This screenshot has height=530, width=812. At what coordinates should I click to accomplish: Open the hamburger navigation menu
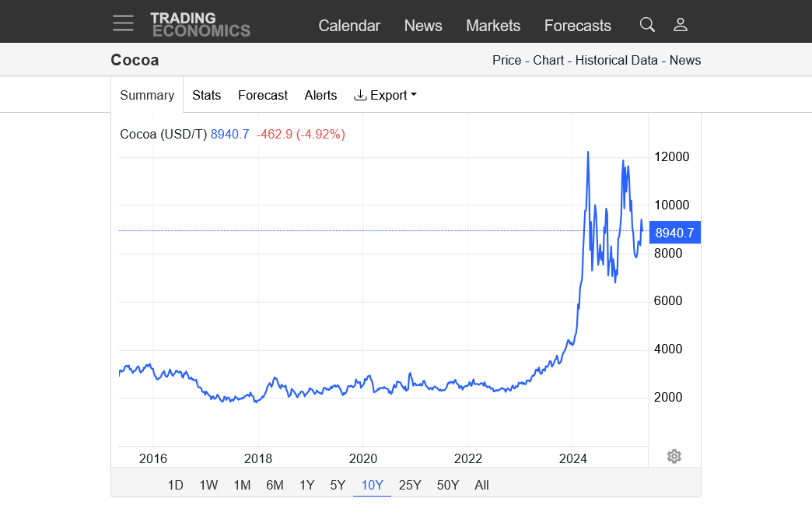point(123,23)
